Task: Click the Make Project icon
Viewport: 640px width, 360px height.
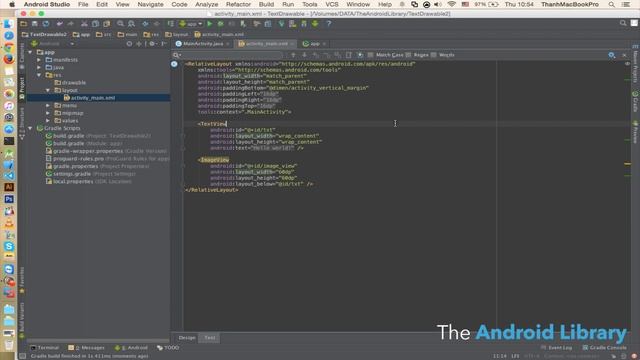Action: [171, 24]
